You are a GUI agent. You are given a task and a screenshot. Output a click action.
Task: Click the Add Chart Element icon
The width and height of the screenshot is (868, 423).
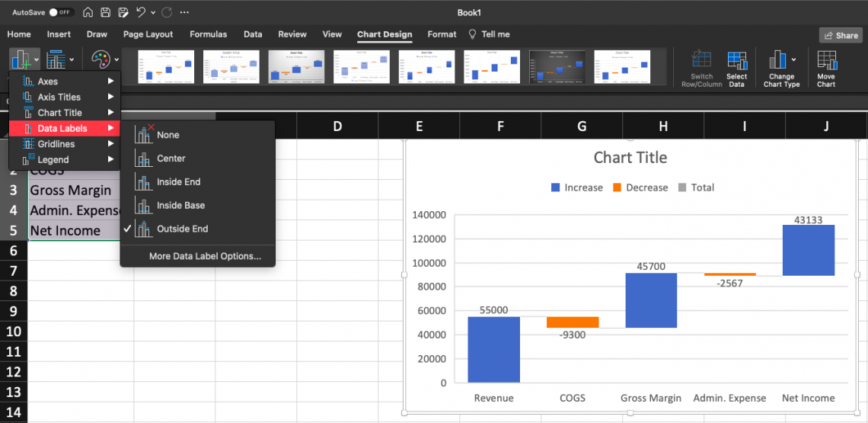[x=21, y=59]
